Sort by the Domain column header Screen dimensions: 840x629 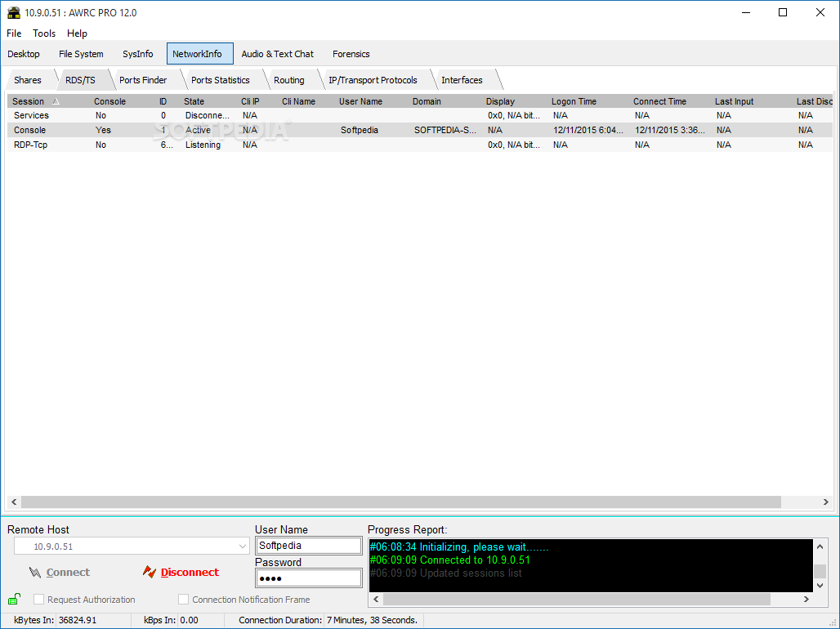pos(427,101)
